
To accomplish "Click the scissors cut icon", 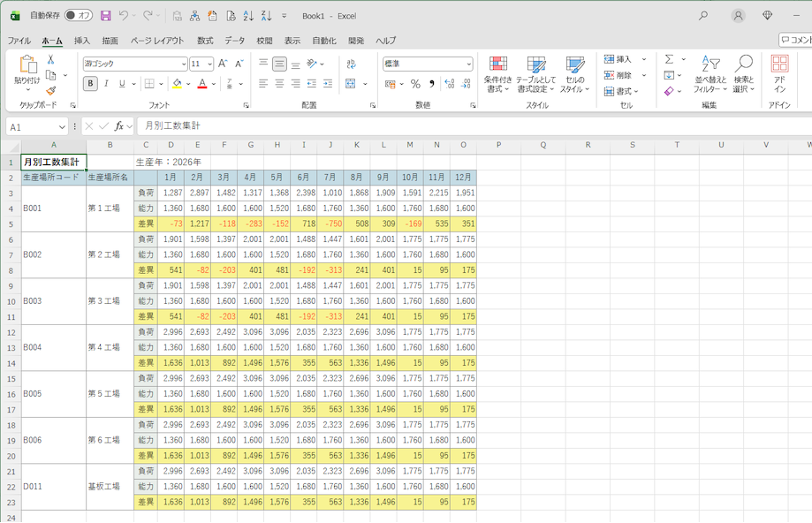I will [50, 59].
